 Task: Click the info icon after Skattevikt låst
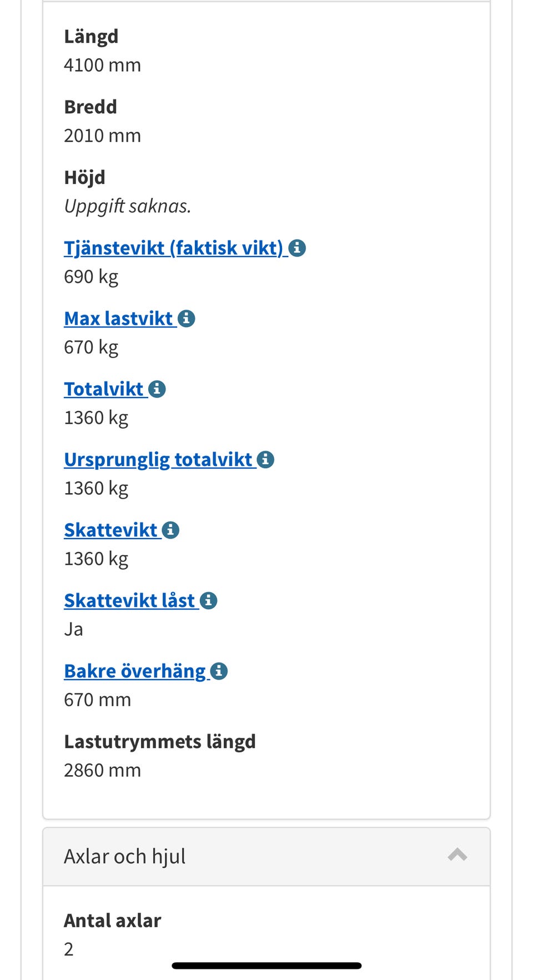click(x=208, y=600)
